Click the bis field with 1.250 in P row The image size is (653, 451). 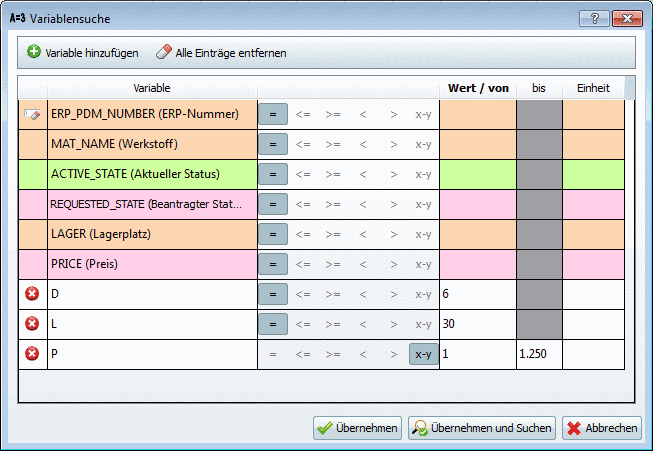[539, 354]
